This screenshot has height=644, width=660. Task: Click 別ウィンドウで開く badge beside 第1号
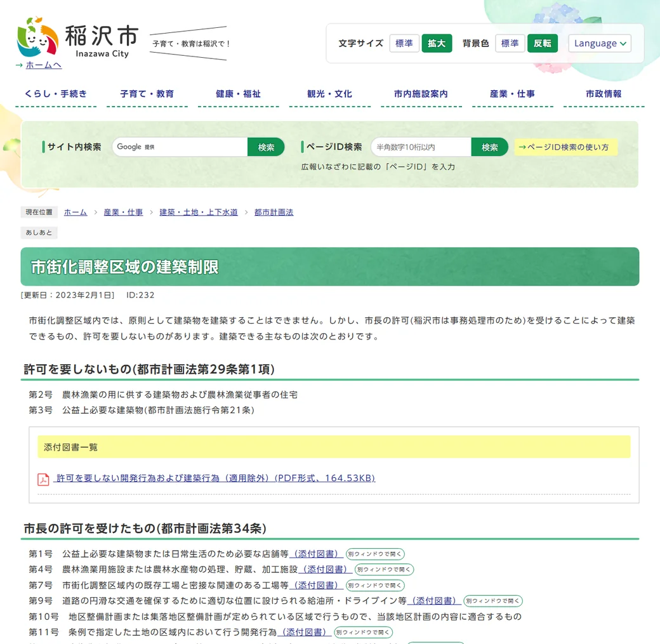[375, 554]
